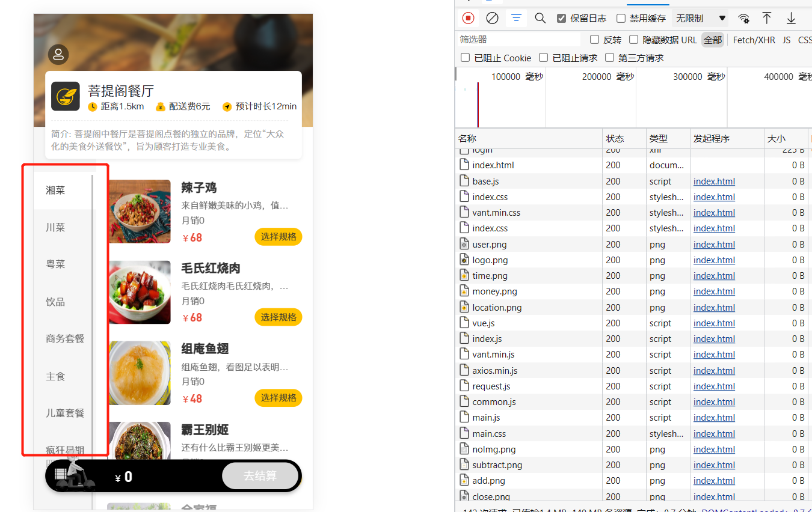Image resolution: width=812 pixels, height=512 pixels.
Task: Click file icon of location.png row
Action: click(x=464, y=307)
